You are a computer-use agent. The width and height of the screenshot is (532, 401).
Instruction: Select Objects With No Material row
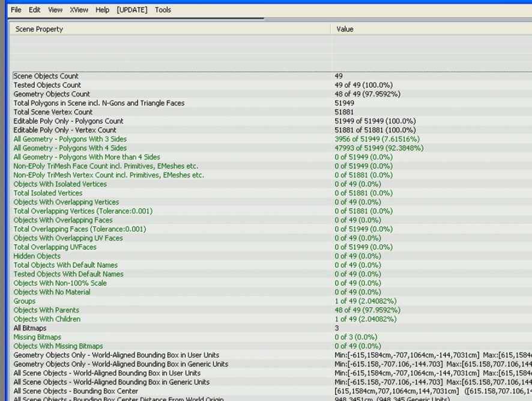point(52,292)
